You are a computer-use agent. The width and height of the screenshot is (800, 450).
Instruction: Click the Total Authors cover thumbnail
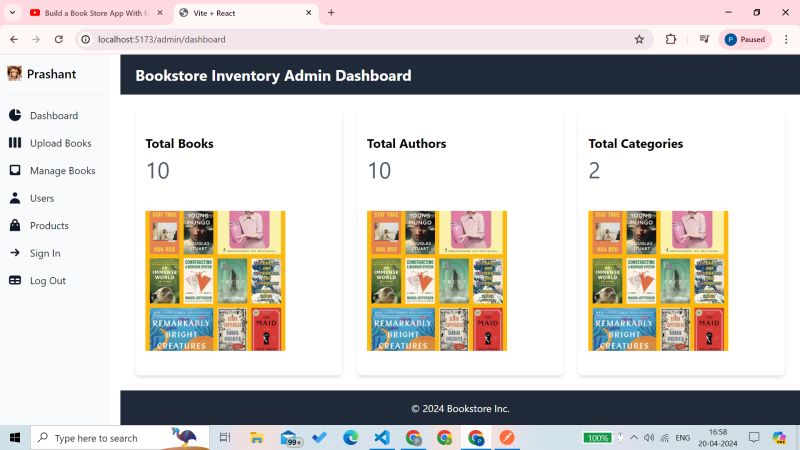pos(437,281)
